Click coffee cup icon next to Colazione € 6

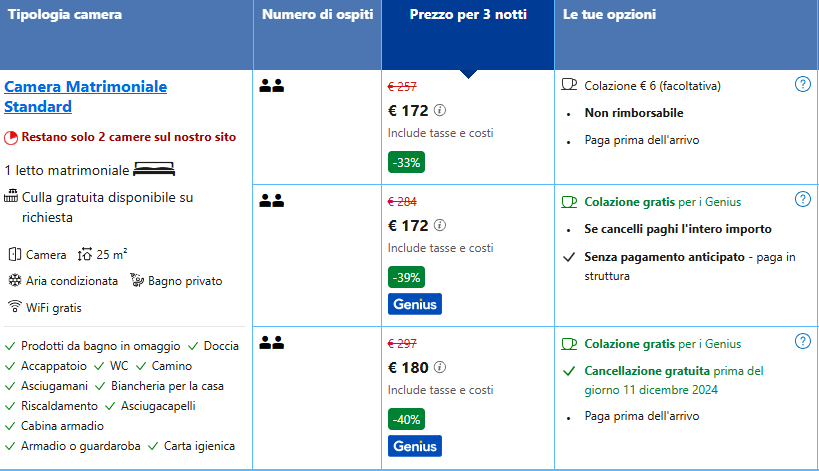[x=569, y=85]
